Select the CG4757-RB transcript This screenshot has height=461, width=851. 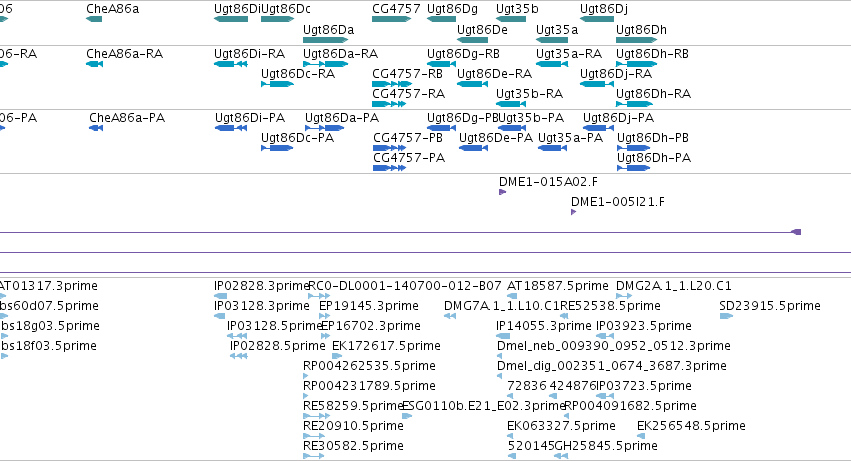(x=392, y=84)
